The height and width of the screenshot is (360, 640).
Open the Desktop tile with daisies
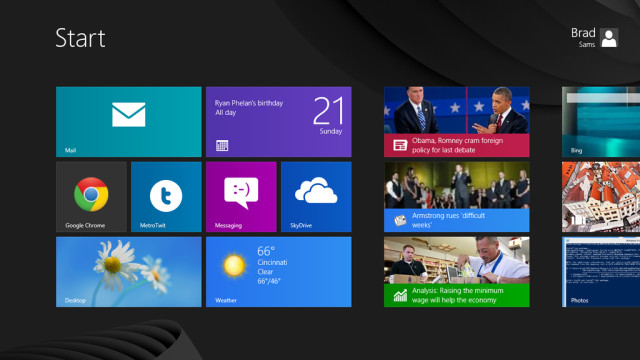click(129, 272)
